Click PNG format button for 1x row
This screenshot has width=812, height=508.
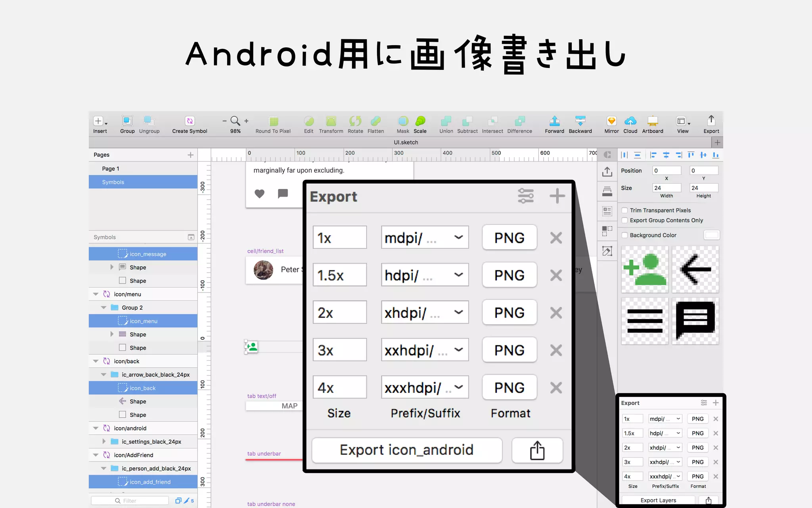pos(509,238)
